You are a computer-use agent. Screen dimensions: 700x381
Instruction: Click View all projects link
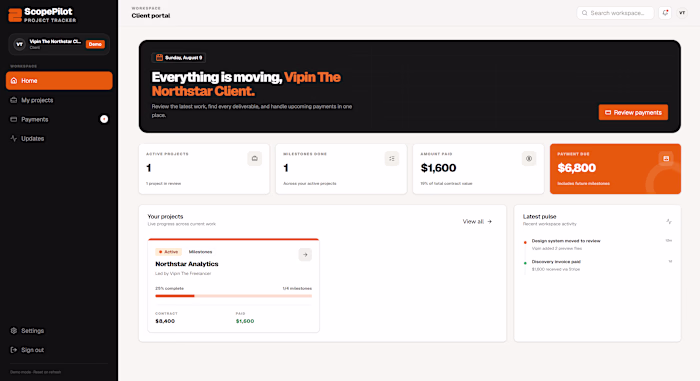tap(477, 222)
